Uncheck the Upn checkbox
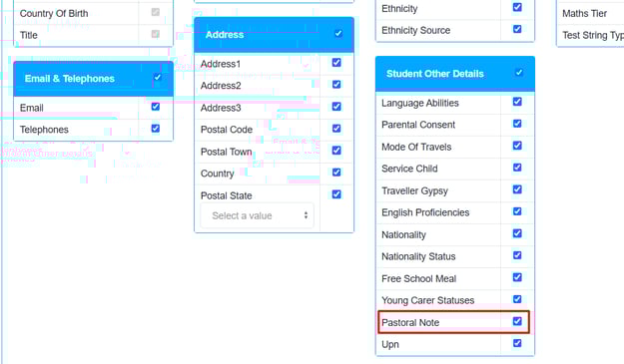Screen dimensions: 624x364 [517, 343]
